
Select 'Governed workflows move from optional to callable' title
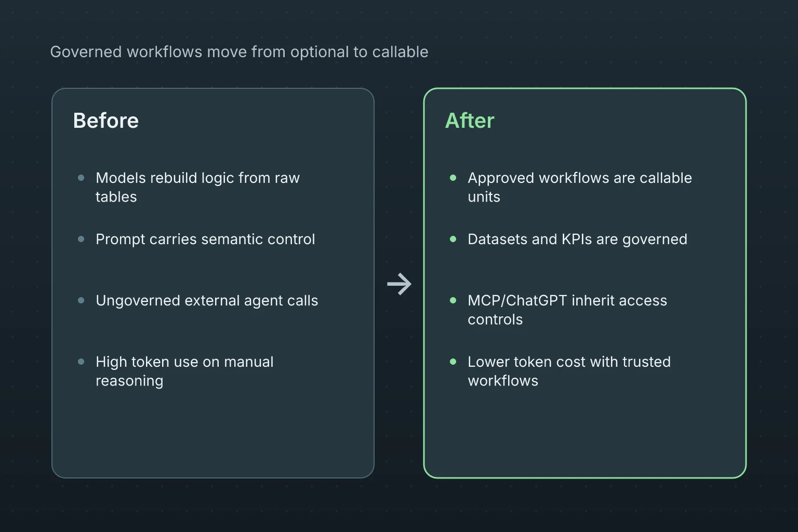click(x=239, y=52)
